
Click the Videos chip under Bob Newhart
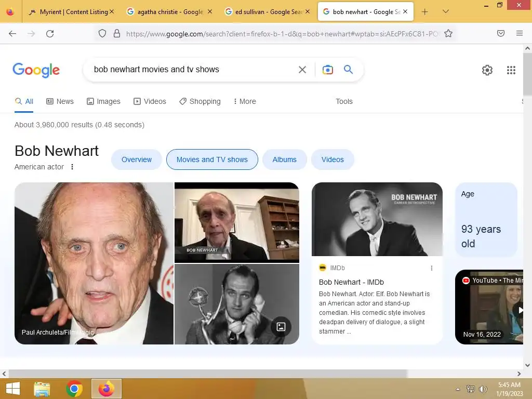click(332, 159)
